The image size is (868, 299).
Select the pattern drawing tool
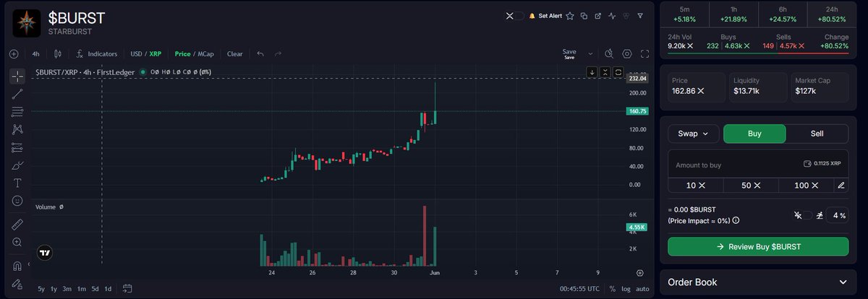(x=18, y=129)
